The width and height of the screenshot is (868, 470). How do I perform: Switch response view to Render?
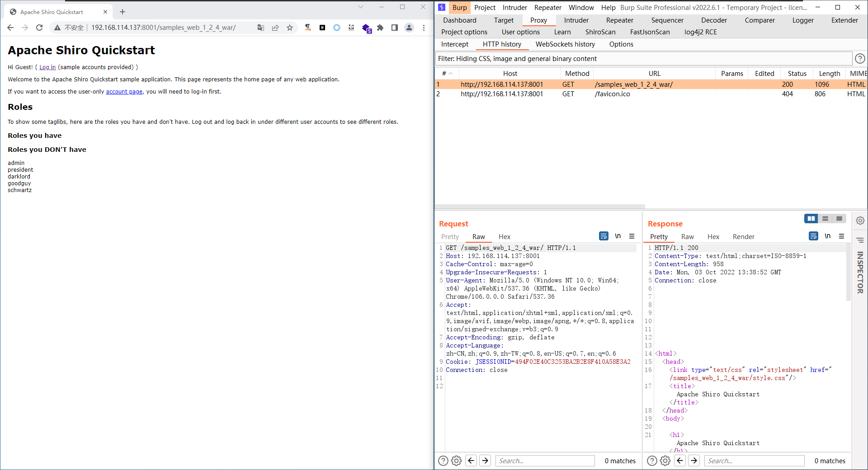[x=744, y=236]
